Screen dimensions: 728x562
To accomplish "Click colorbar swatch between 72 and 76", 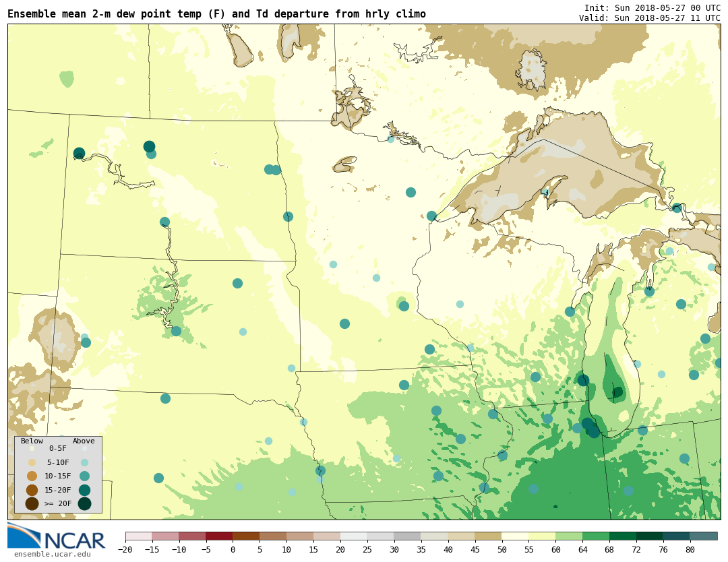I will (x=650, y=536).
